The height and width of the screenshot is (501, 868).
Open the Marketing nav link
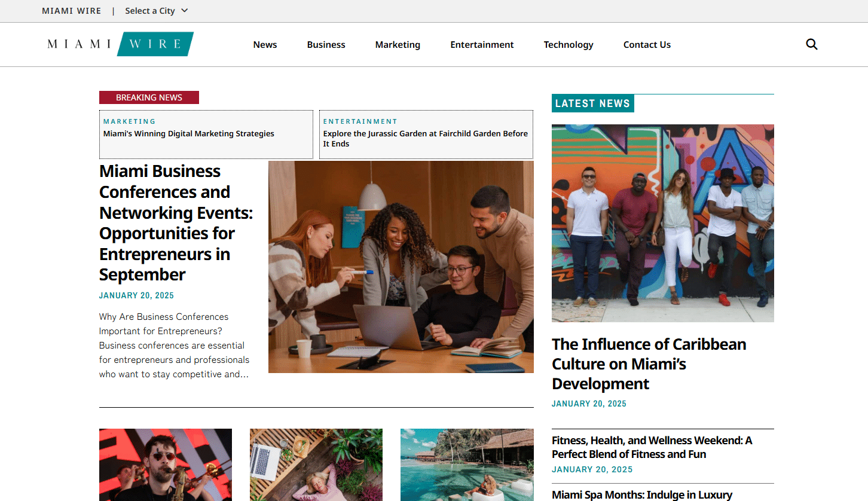click(x=398, y=45)
